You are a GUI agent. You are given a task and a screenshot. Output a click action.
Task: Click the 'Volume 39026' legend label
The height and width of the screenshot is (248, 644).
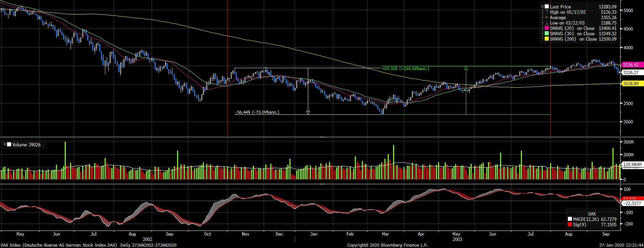coord(26,145)
